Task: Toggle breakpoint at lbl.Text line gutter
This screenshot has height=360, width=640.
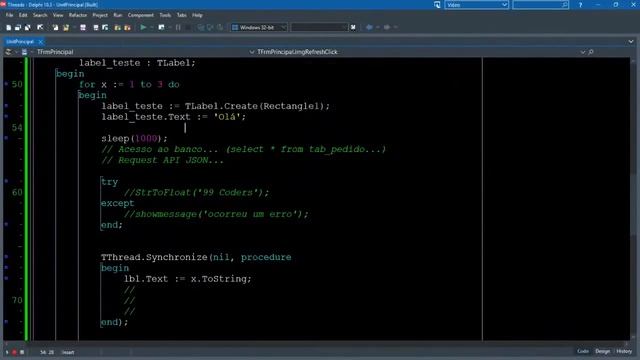Action: [x=6, y=278]
